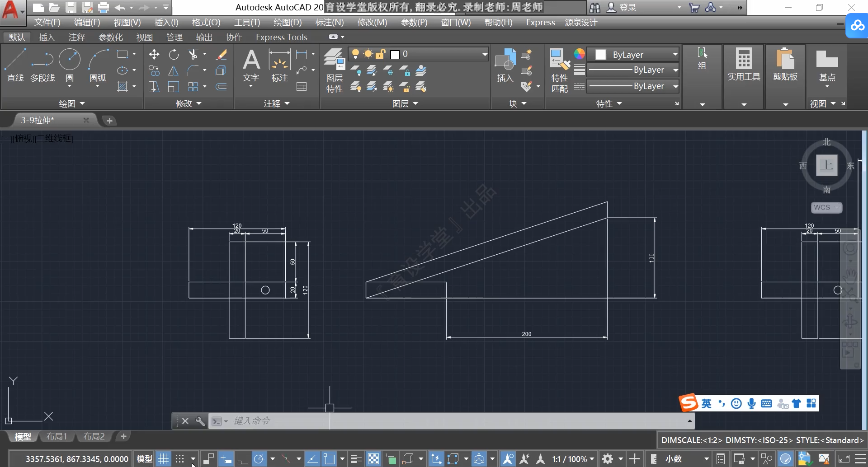Expand the Layers (图层) panel
This screenshot has width=868, height=467.
405,103
